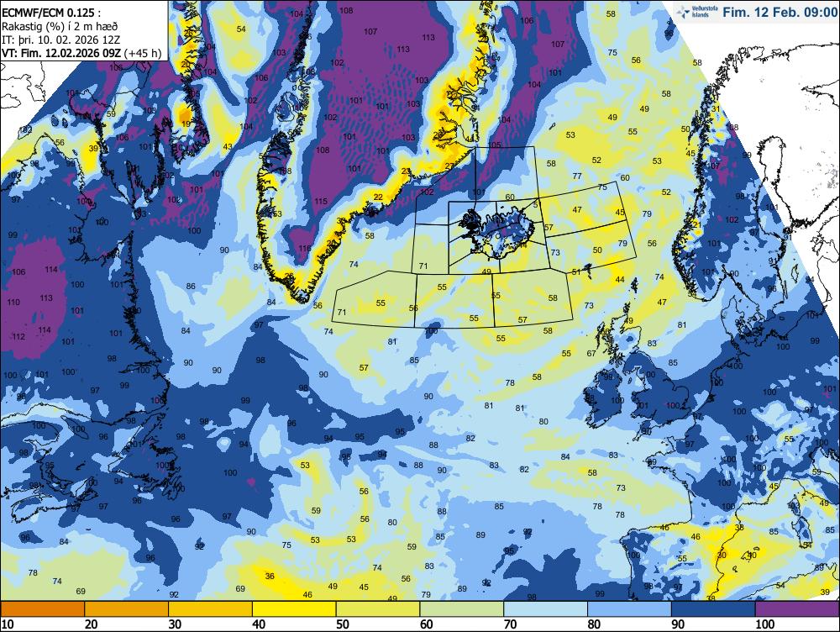840x632 pixels.
Task: Click the Vedurstofa Islands logo
Action: tap(696, 12)
